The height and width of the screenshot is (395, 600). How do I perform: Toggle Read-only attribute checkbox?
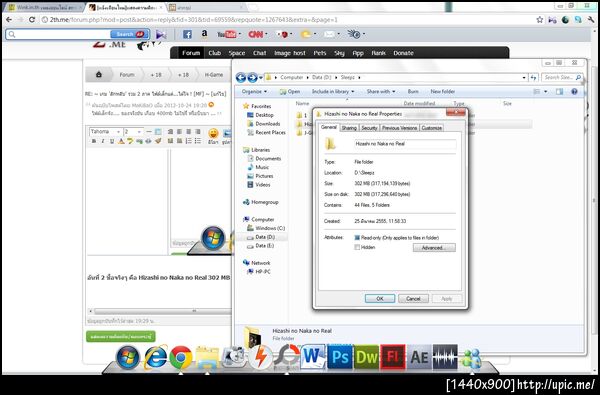pos(357,238)
